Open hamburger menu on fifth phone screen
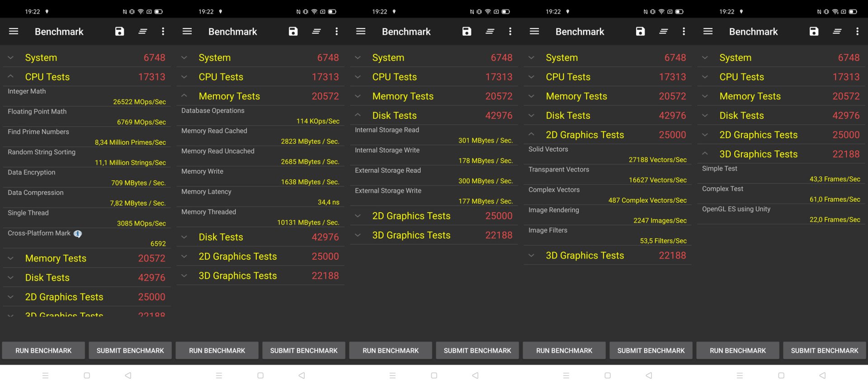This screenshot has height=386, width=868. (x=708, y=31)
